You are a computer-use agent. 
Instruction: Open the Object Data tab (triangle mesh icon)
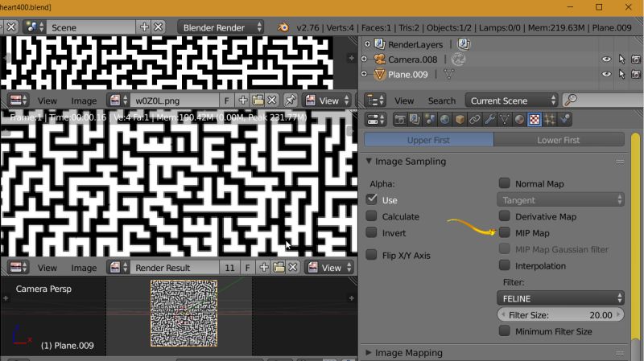click(x=505, y=120)
